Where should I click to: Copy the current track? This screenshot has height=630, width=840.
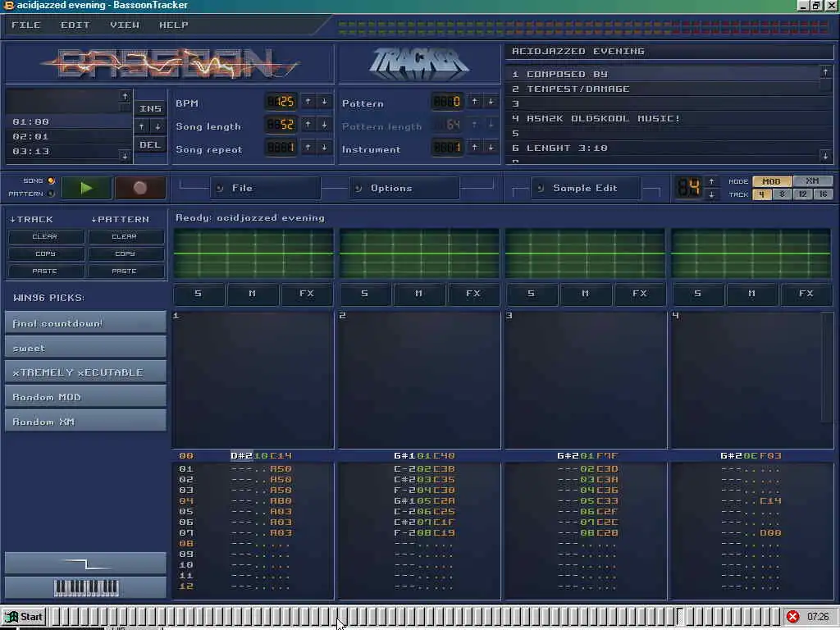46,254
